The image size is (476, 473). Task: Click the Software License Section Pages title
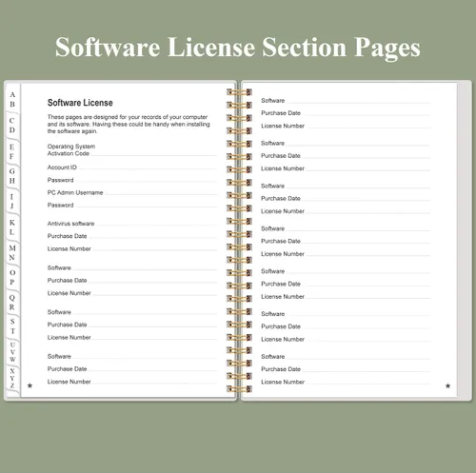pyautogui.click(x=238, y=48)
